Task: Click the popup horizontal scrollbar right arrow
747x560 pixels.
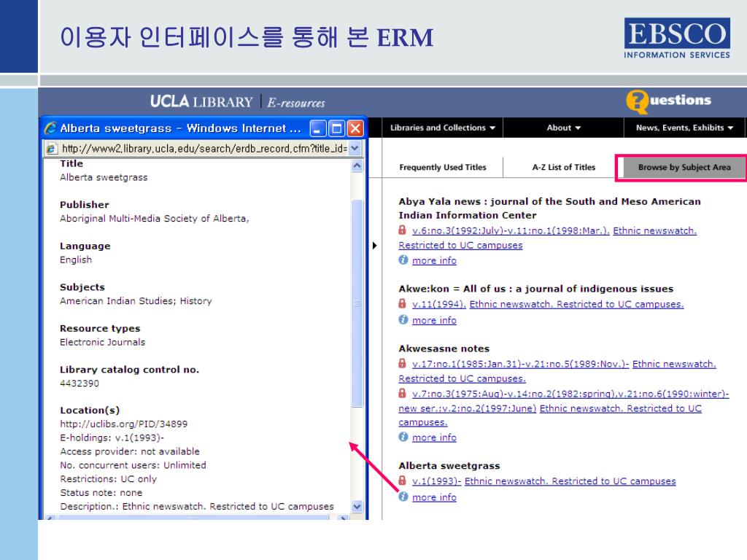Action: 343,518
